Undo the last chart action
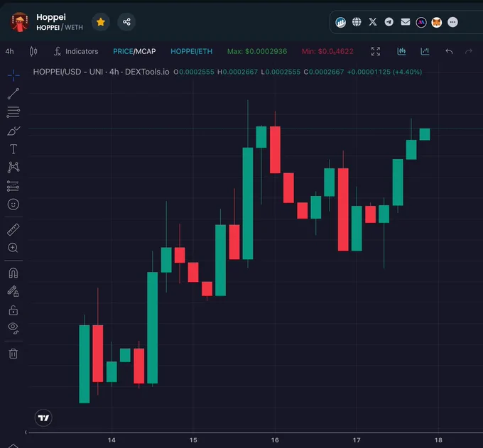The width and height of the screenshot is (483, 448). pos(449,51)
